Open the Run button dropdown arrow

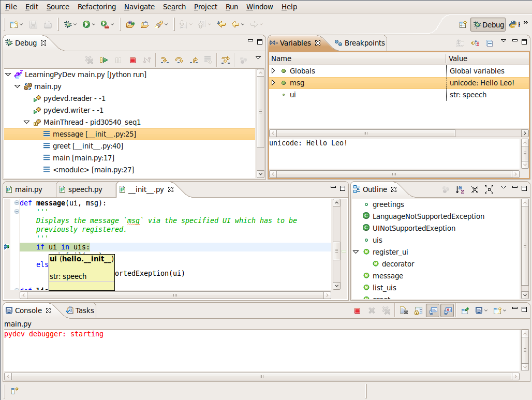94,24
